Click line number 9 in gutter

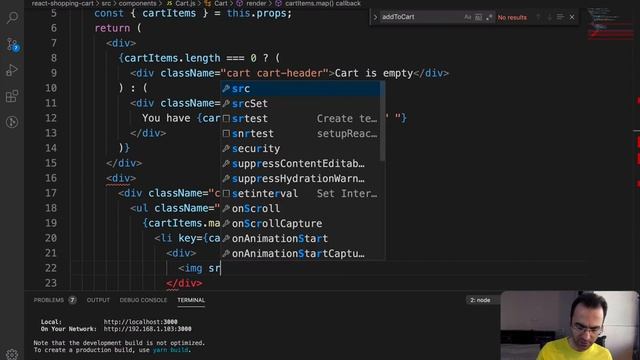(x=54, y=73)
